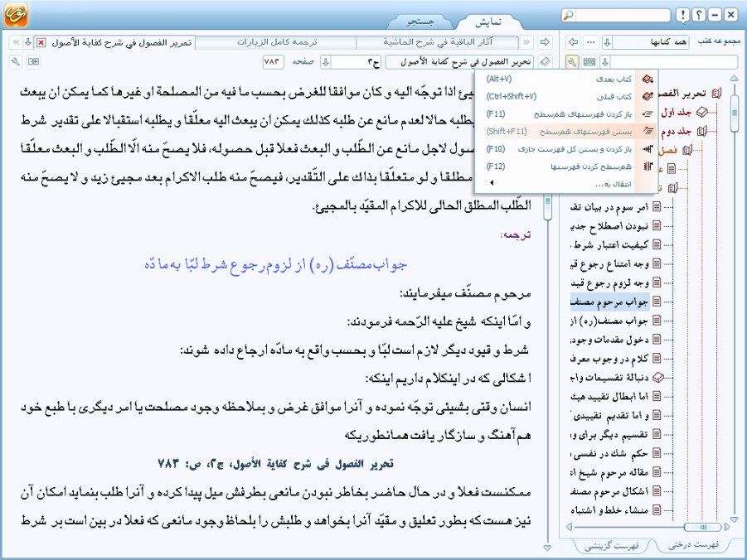Click the left arrow icon beside the ellipsis button
This screenshot has height=560, width=747.
pyautogui.click(x=574, y=42)
